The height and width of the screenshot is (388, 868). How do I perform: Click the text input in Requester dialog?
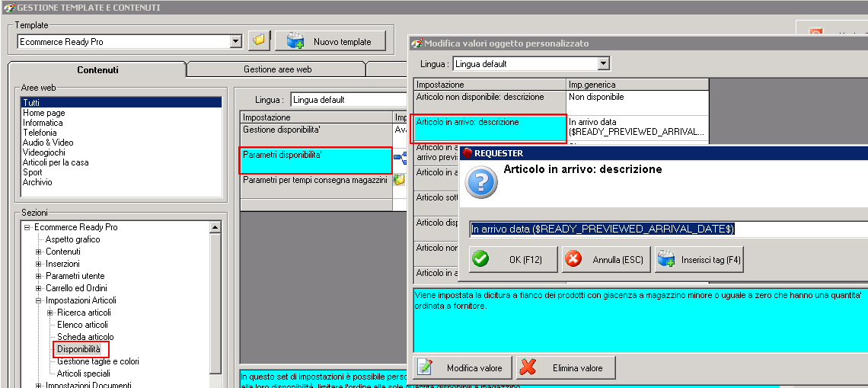(x=668, y=229)
